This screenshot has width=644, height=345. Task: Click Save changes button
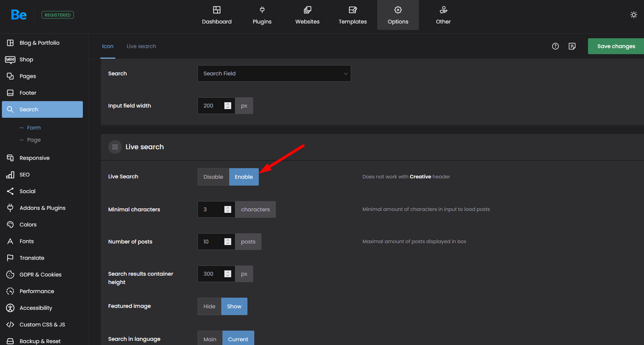click(616, 46)
